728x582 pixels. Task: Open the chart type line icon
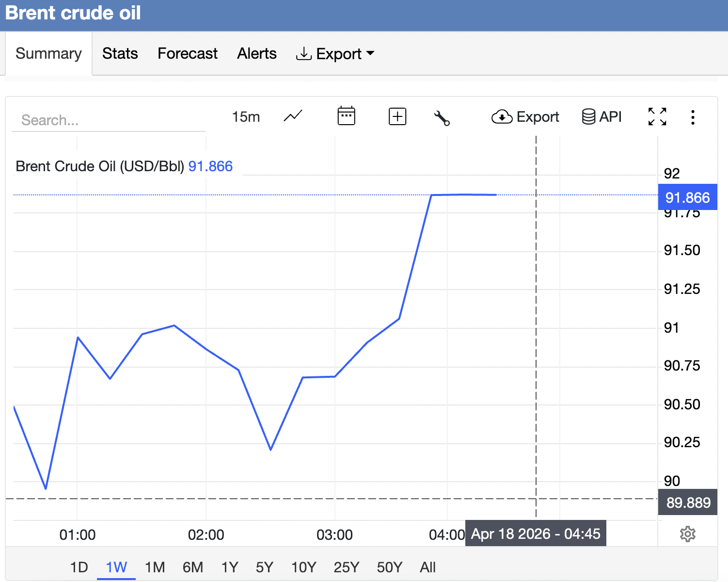293,116
